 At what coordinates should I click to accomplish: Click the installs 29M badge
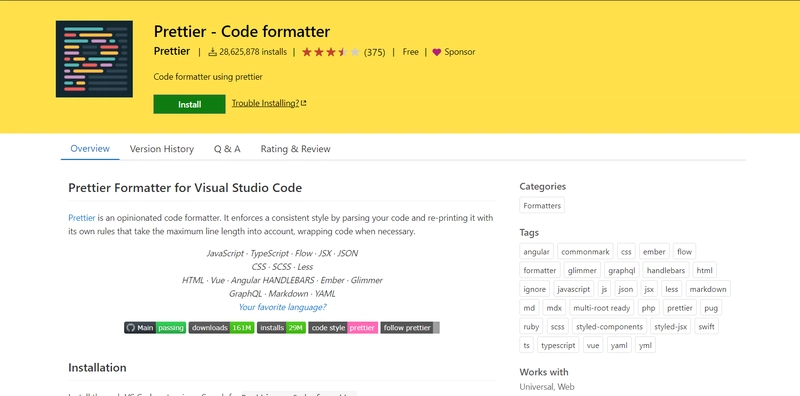(x=281, y=328)
